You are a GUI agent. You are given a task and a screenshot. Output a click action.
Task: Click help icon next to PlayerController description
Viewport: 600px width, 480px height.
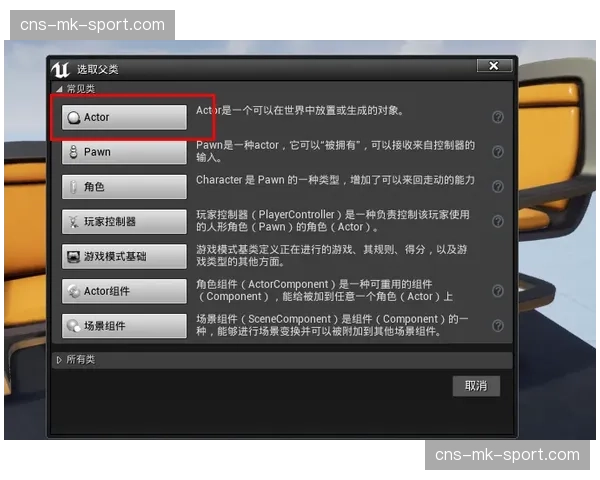498,221
